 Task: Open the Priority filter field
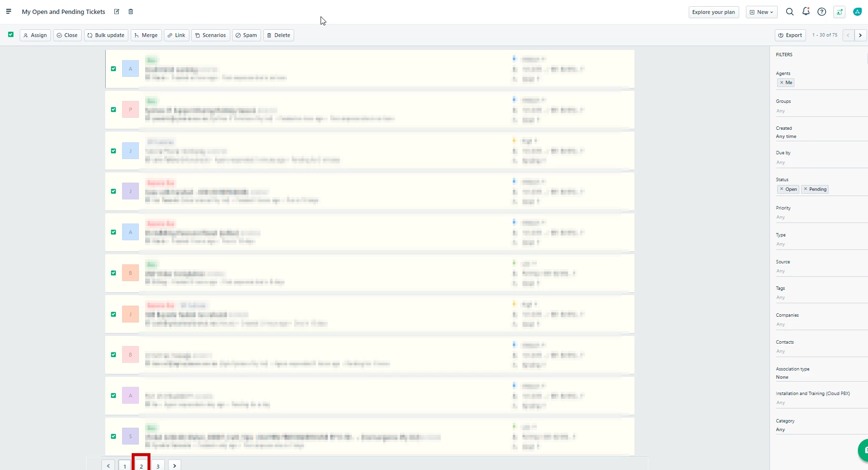[x=821, y=217]
